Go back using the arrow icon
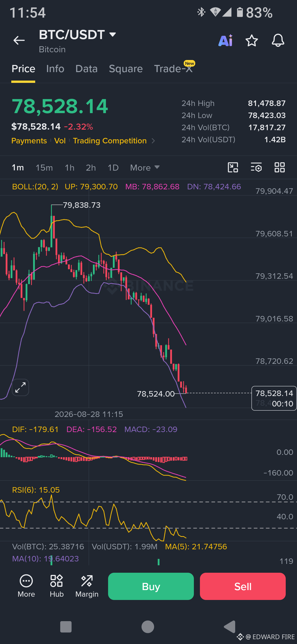Screen dimensions: 297x644 pyautogui.click(x=19, y=40)
